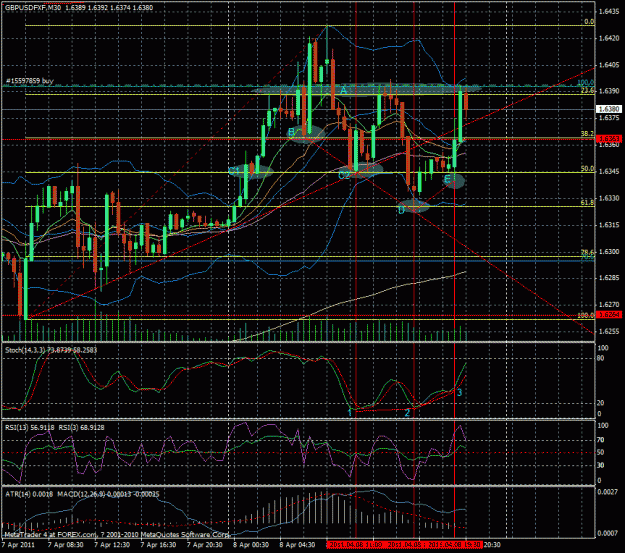Click stochastic marker number 1
625x553 pixels.
coord(350,413)
